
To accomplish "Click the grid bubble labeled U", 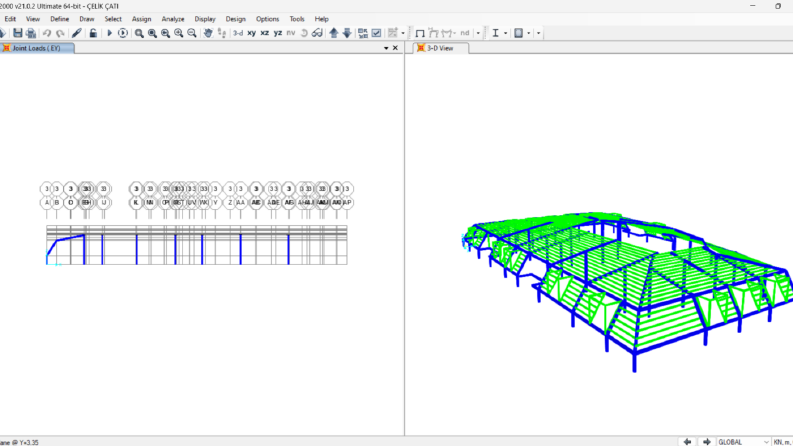I will tap(104, 202).
